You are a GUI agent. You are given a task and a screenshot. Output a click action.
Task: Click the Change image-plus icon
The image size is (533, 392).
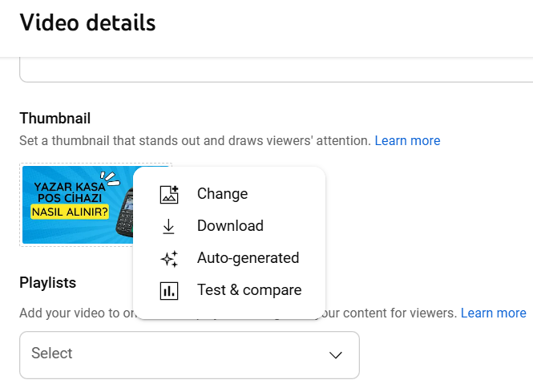[x=169, y=195]
